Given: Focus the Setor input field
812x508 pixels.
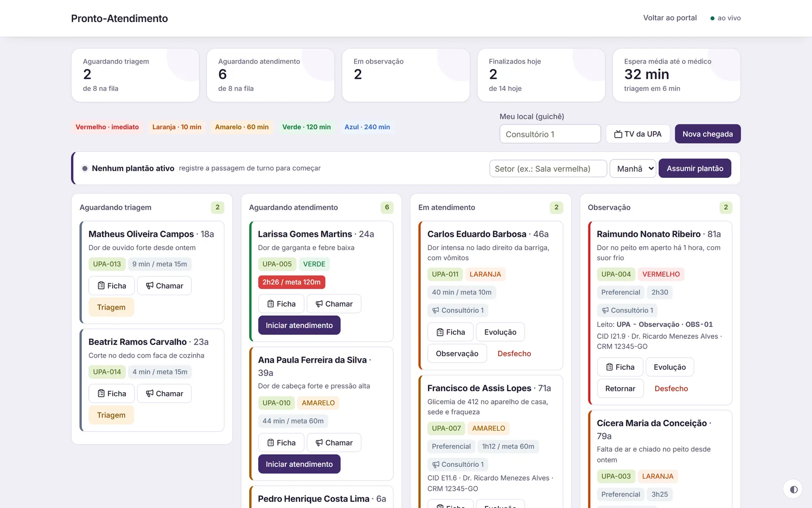Looking at the screenshot, I should [548, 169].
